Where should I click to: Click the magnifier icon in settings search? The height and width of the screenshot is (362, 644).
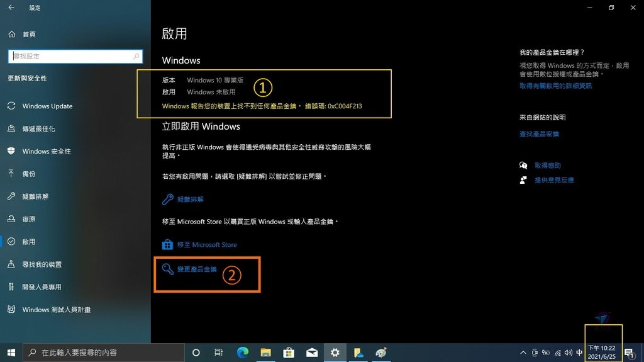click(x=136, y=57)
